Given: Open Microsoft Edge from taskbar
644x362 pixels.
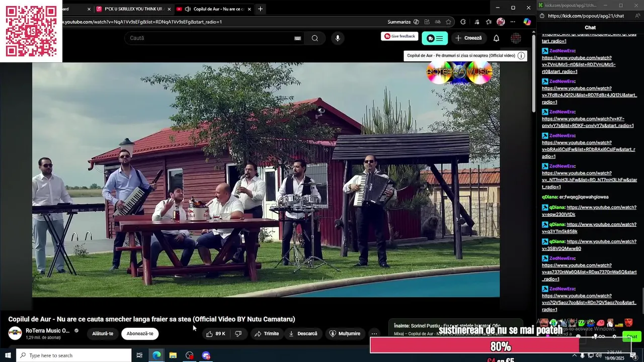Looking at the screenshot, I should pyautogui.click(x=157, y=355).
